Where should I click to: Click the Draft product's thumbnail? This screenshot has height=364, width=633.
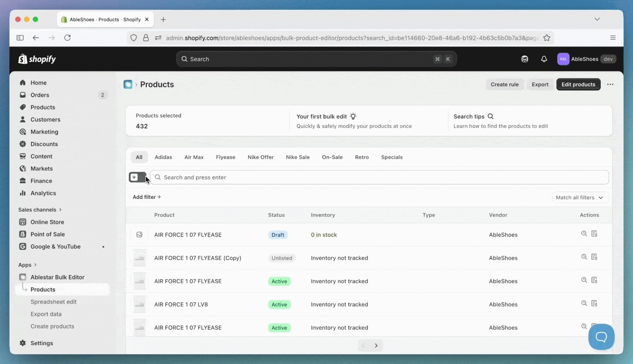click(139, 235)
